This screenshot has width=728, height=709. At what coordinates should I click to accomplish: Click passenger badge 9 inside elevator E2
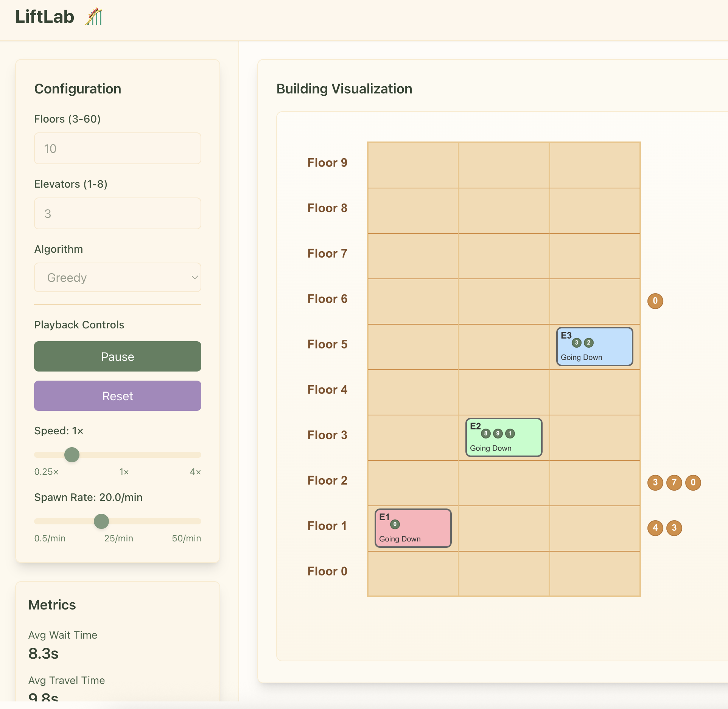click(x=498, y=434)
